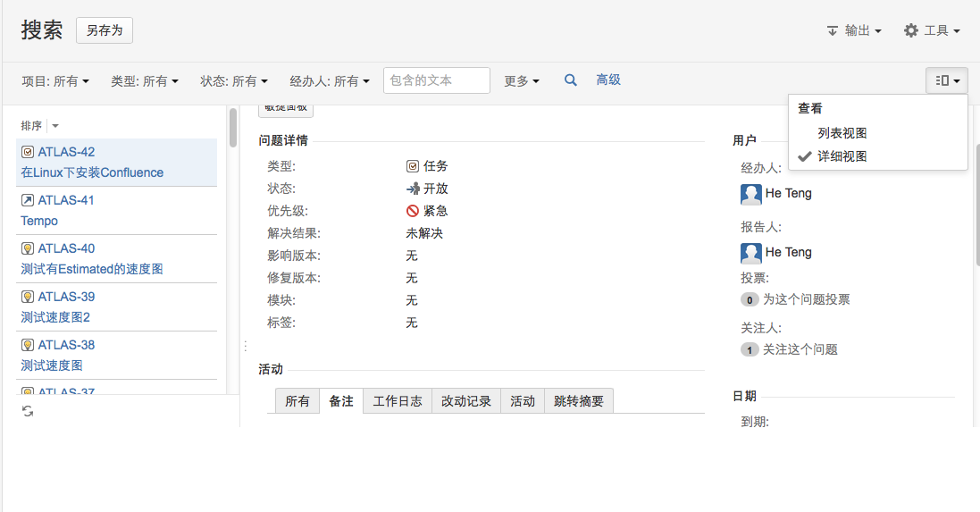
Task: Open the 排序 order-by dropdown arrow
Action: [55, 126]
